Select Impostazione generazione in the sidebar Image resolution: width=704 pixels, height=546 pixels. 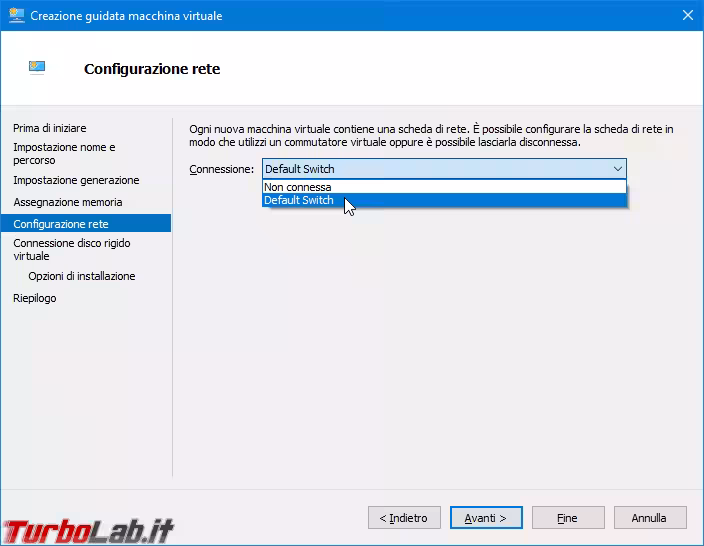click(x=76, y=180)
